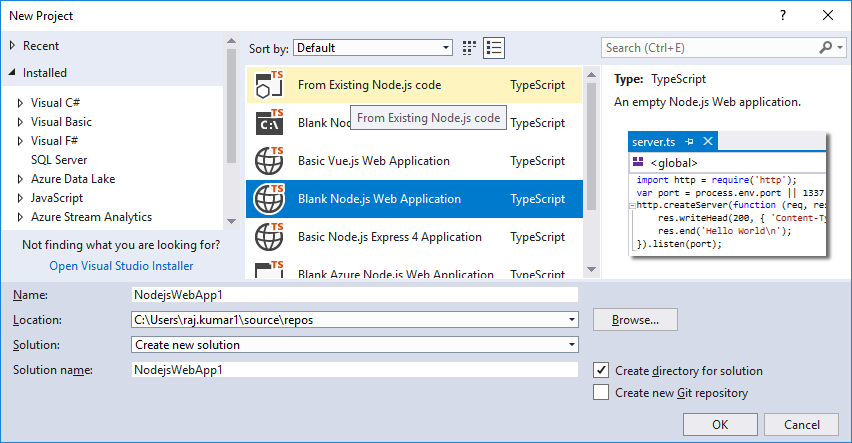Click the category tree scroll down arrow

click(231, 221)
